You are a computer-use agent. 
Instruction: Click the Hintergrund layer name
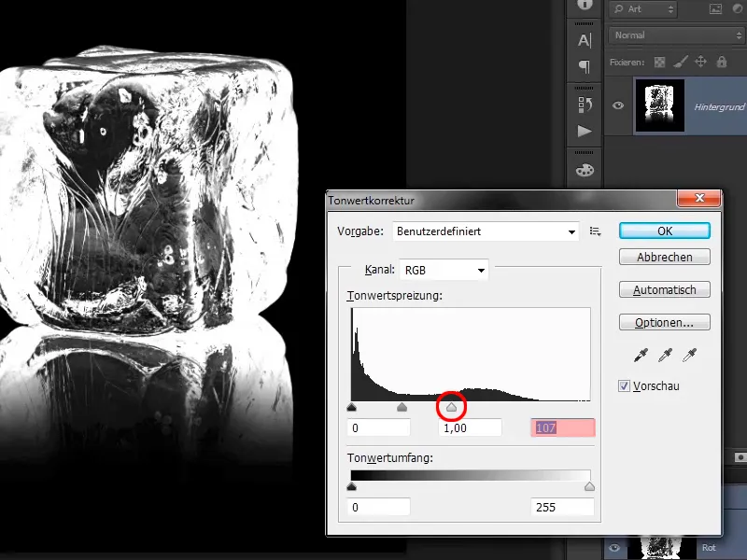(719, 107)
